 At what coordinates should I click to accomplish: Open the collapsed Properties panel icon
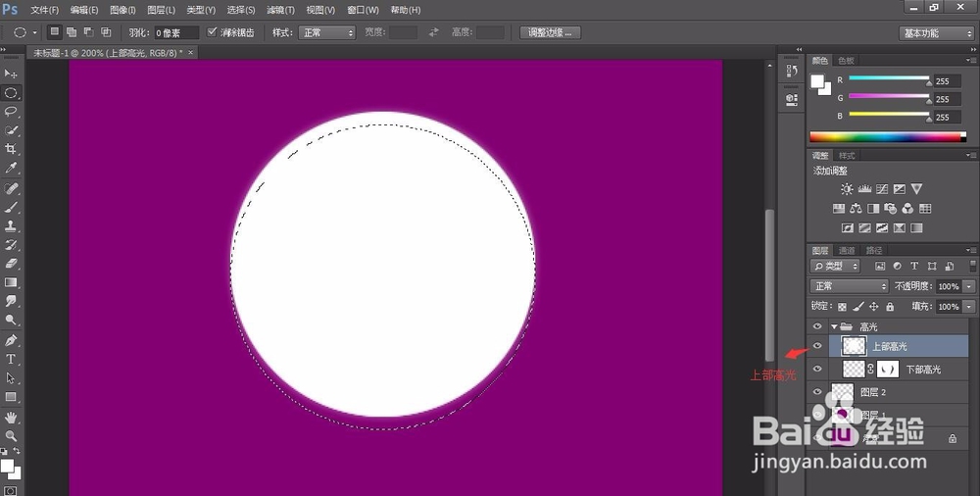pyautogui.click(x=791, y=98)
